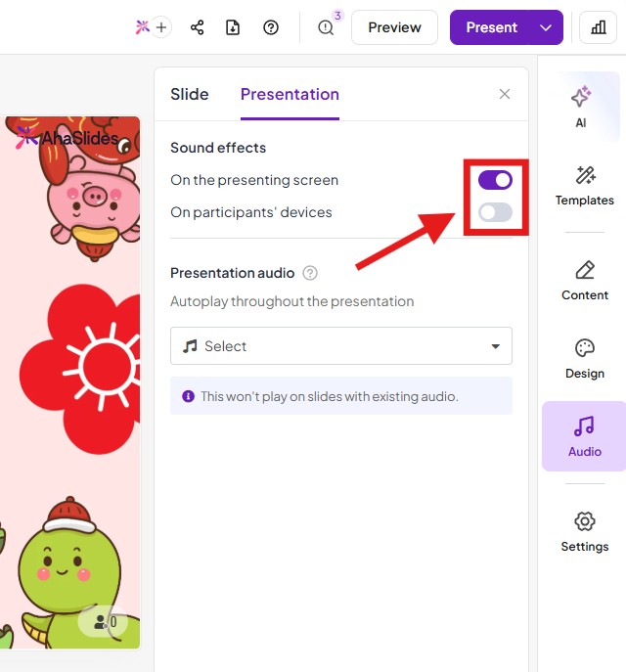
Task: Close the audio settings panel
Action: pos(505,94)
